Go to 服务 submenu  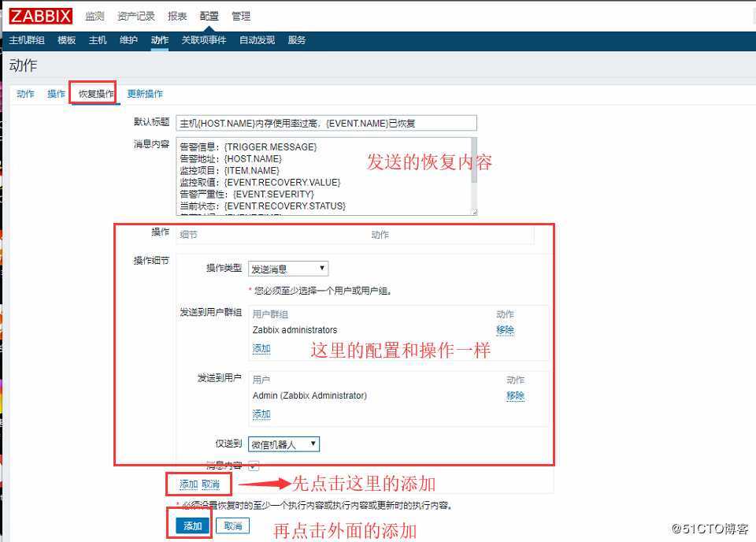[x=297, y=40]
